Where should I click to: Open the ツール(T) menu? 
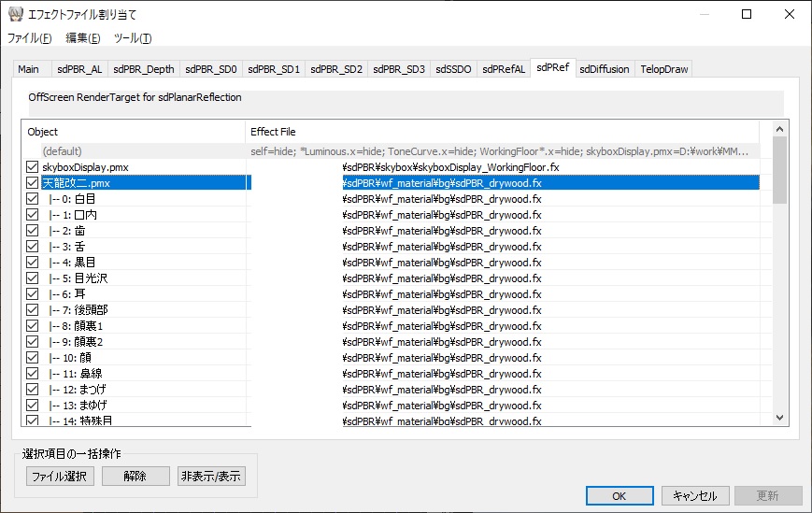(132, 38)
